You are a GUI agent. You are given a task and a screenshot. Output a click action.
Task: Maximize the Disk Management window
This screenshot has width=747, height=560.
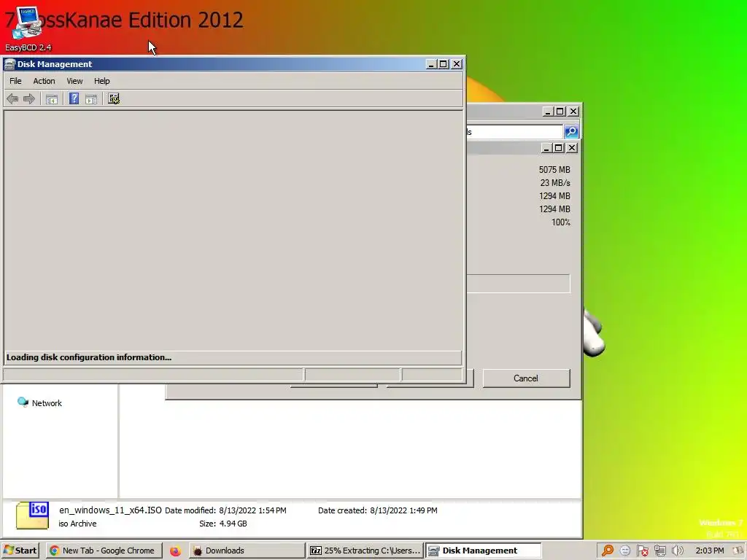click(444, 64)
